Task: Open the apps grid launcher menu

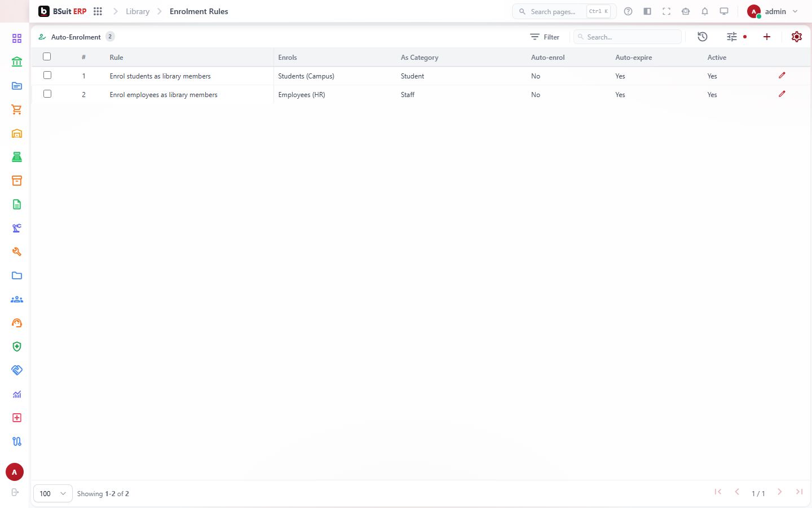Action: tap(98, 11)
